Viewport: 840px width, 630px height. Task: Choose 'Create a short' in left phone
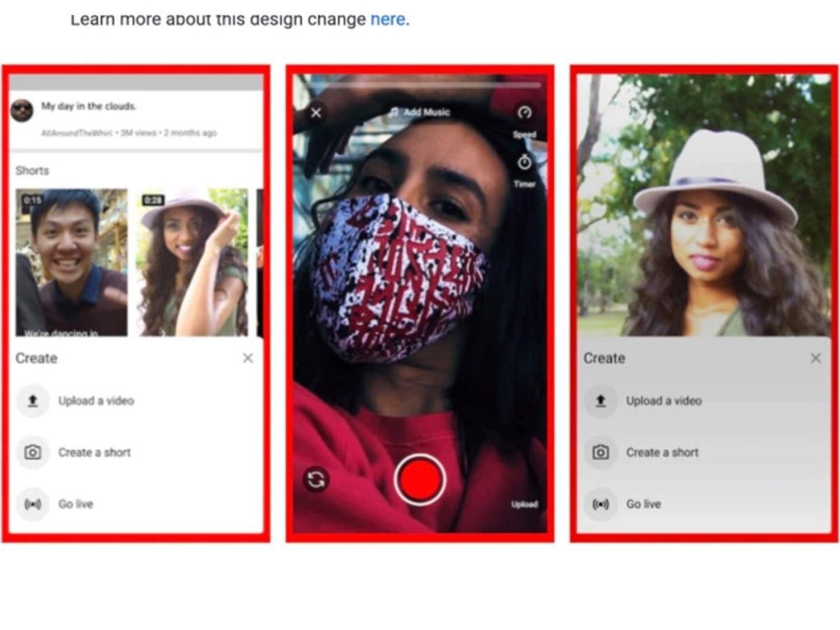(94, 453)
